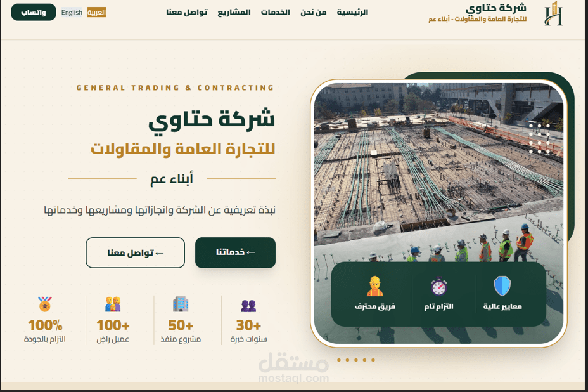Open the الرئيسية menu item
The height and width of the screenshot is (392, 588).
click(352, 13)
